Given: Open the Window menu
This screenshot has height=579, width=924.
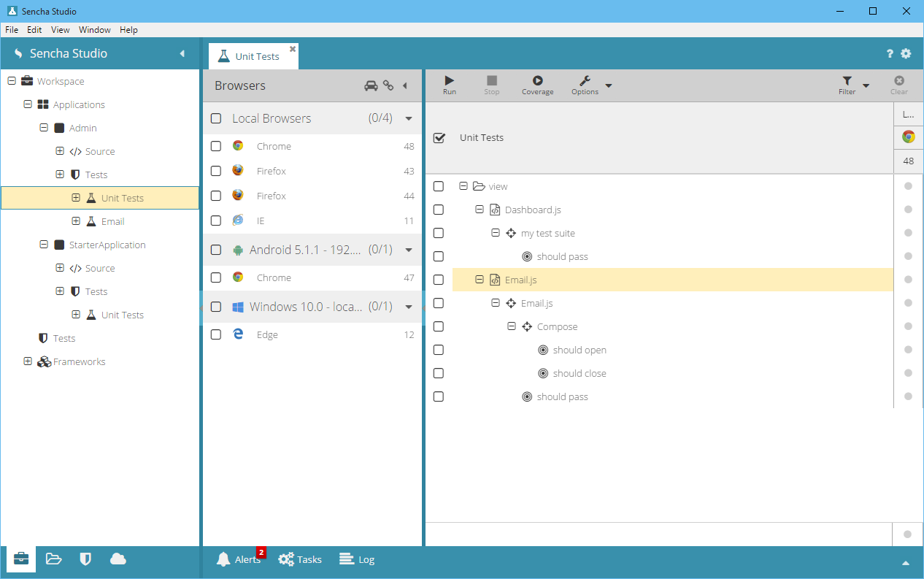Looking at the screenshot, I should tap(95, 30).
